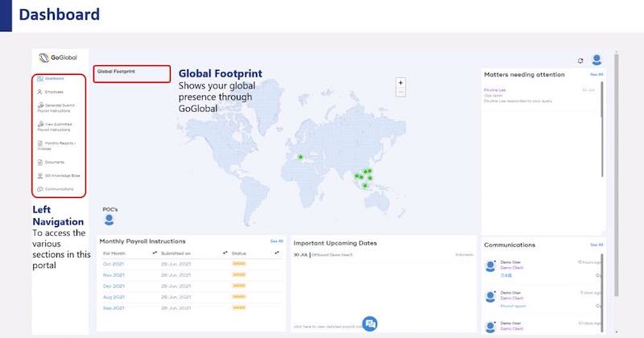Click the status badge for Oct 2021
644x338 pixels.
[x=239, y=264]
